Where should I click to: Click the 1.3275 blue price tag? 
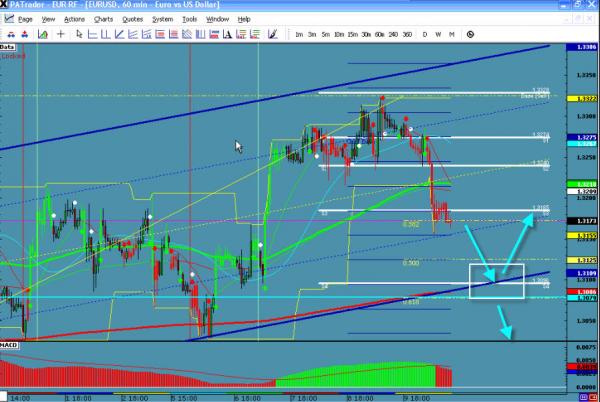click(584, 137)
